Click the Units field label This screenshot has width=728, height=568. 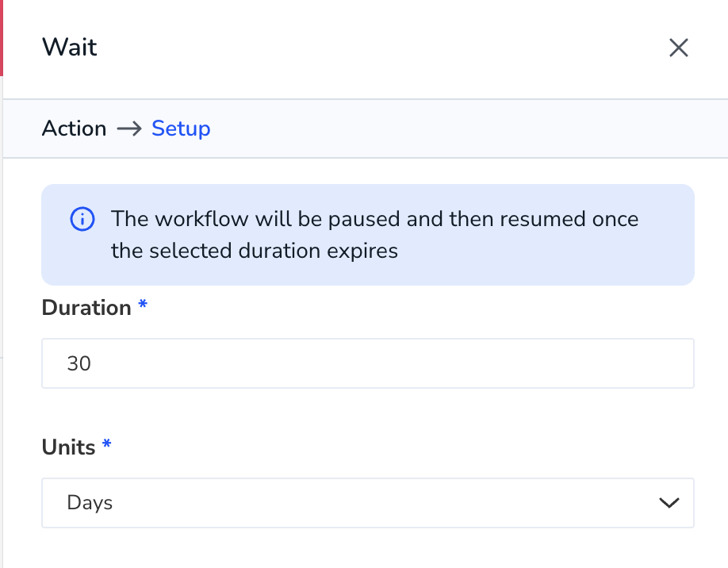pyautogui.click(x=68, y=447)
